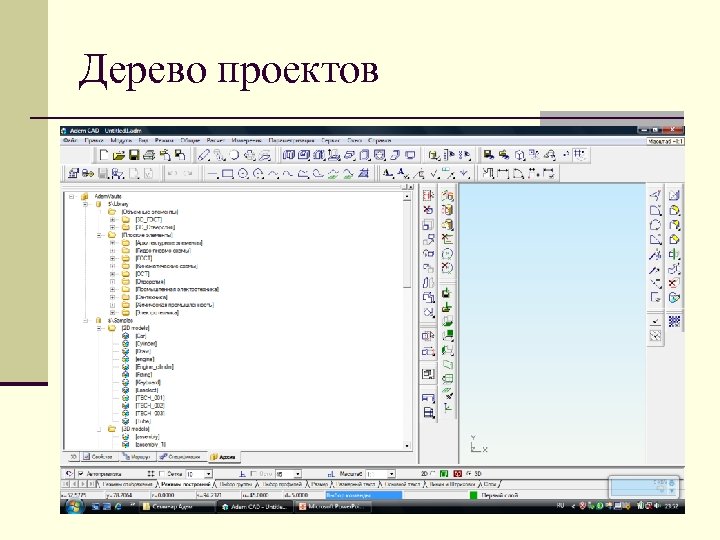Click the 3D model icon beside [engine]

125,359
